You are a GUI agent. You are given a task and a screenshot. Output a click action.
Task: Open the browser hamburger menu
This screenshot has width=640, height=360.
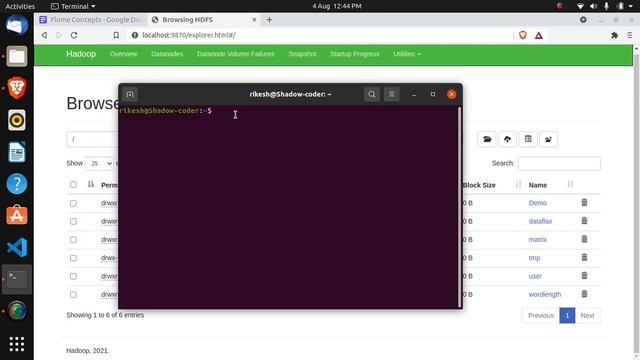630,36
